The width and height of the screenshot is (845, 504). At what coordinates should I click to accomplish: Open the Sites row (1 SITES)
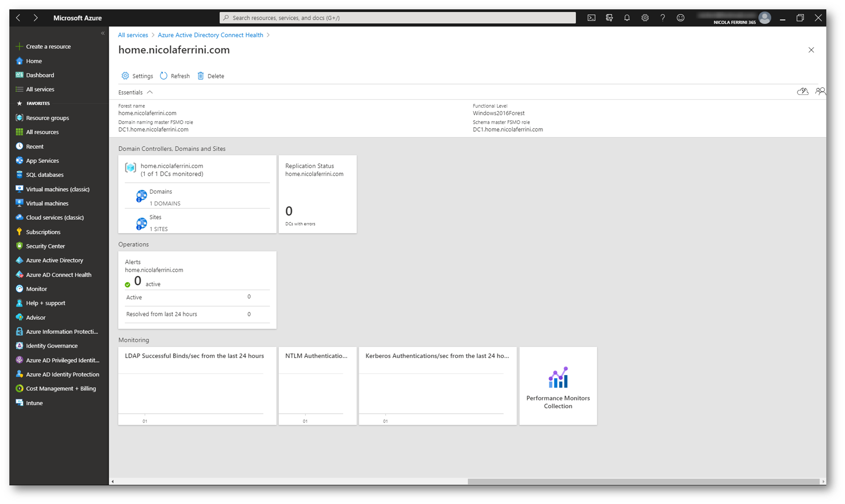(x=197, y=222)
